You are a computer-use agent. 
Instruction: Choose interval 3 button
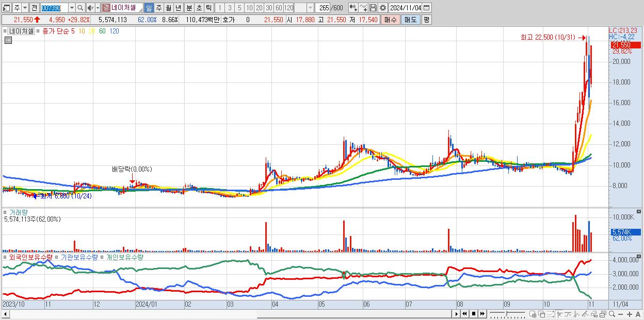[x=230, y=8]
